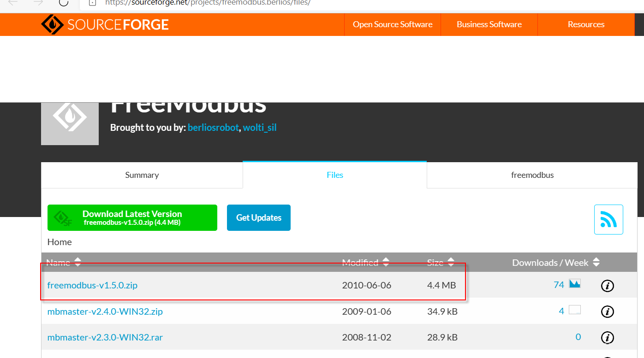Click the 2010-06-06 modified date
Screen dimensions: 644x358
[x=367, y=285]
